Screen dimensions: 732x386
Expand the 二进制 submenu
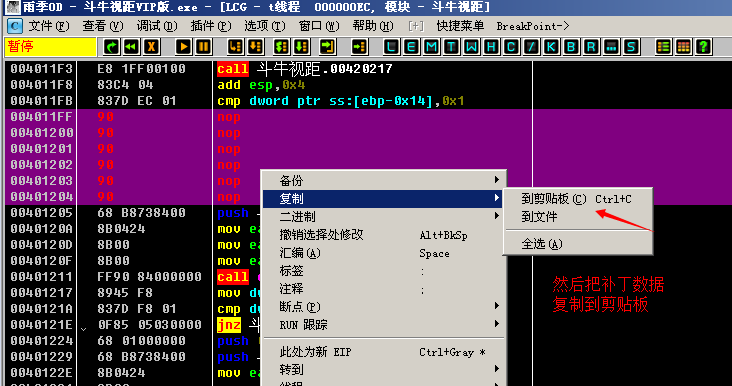coord(384,217)
